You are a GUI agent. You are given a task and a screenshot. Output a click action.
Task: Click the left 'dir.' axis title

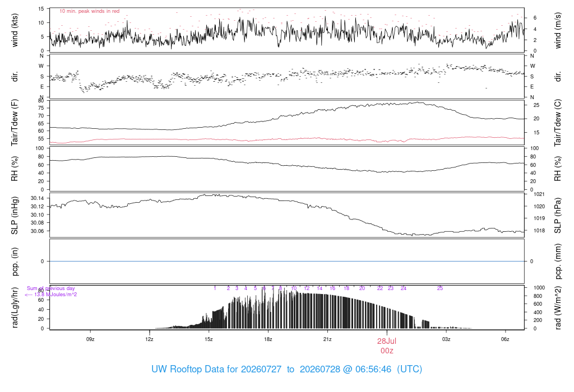click(x=15, y=76)
